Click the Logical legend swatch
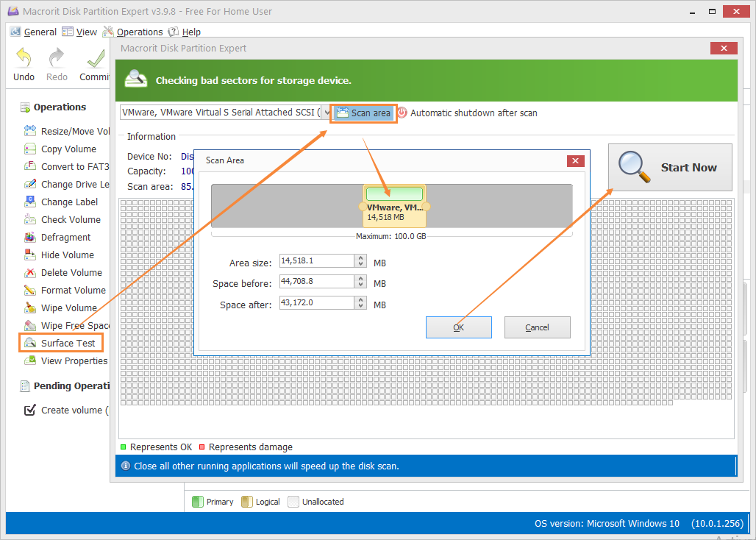The height and width of the screenshot is (540, 756). tap(247, 502)
